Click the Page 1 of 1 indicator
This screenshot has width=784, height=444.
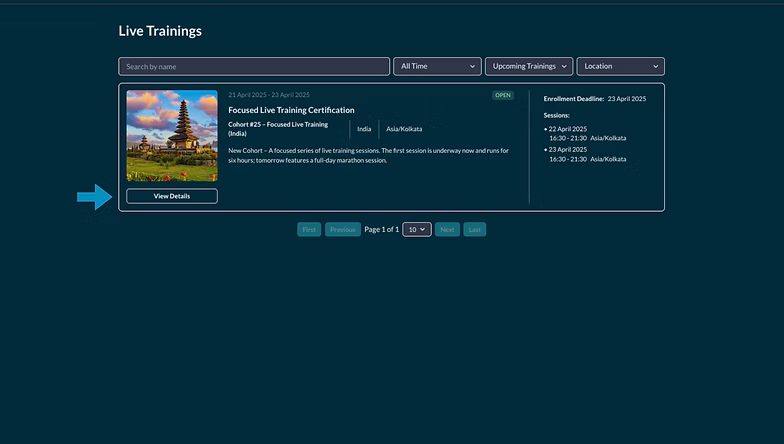[382, 230]
